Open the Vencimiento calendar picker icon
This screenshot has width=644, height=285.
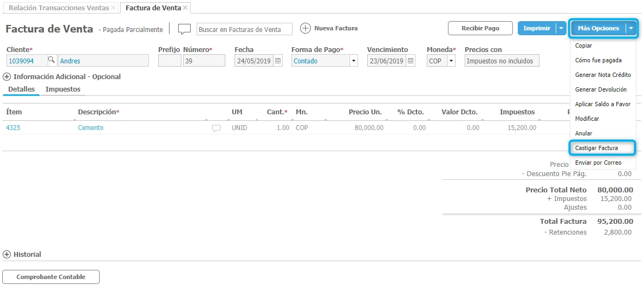tap(411, 61)
